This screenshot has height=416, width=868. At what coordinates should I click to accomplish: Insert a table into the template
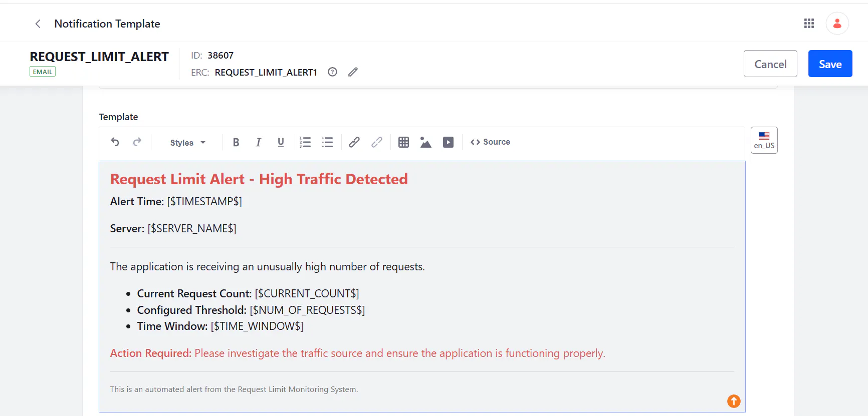tap(403, 142)
